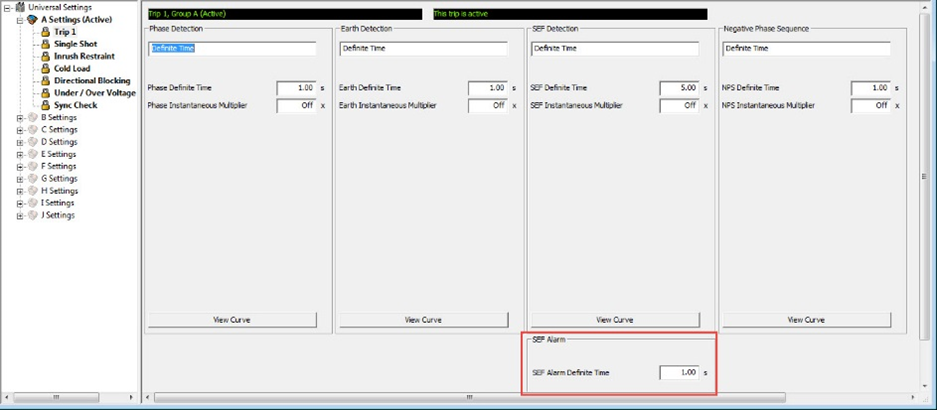
Task: Click the A Settings (Active) group icon
Action: point(32,19)
